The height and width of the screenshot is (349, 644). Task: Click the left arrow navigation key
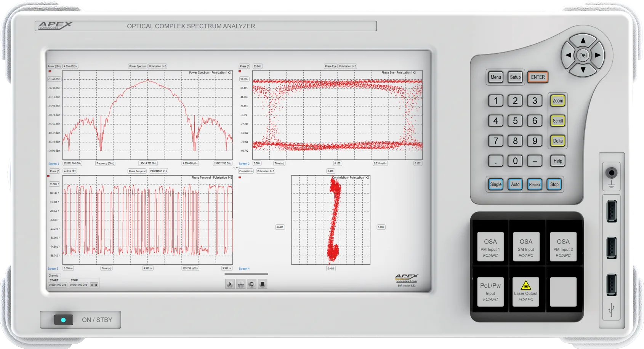coord(568,55)
